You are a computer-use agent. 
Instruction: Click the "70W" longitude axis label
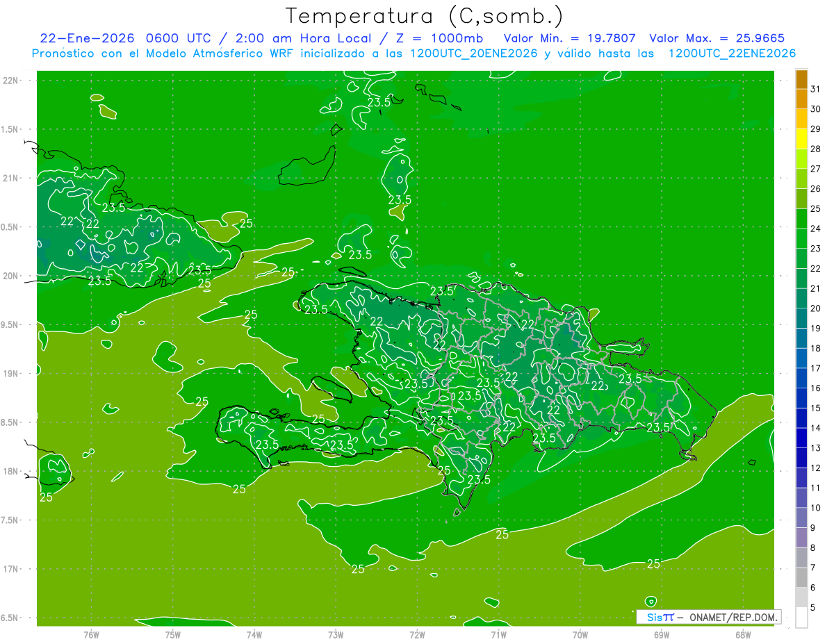580,635
